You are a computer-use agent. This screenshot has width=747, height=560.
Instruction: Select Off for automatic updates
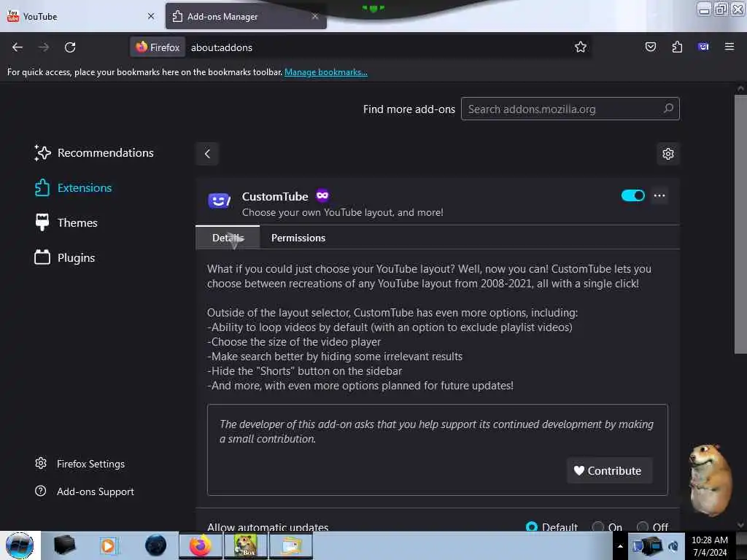tap(642, 526)
